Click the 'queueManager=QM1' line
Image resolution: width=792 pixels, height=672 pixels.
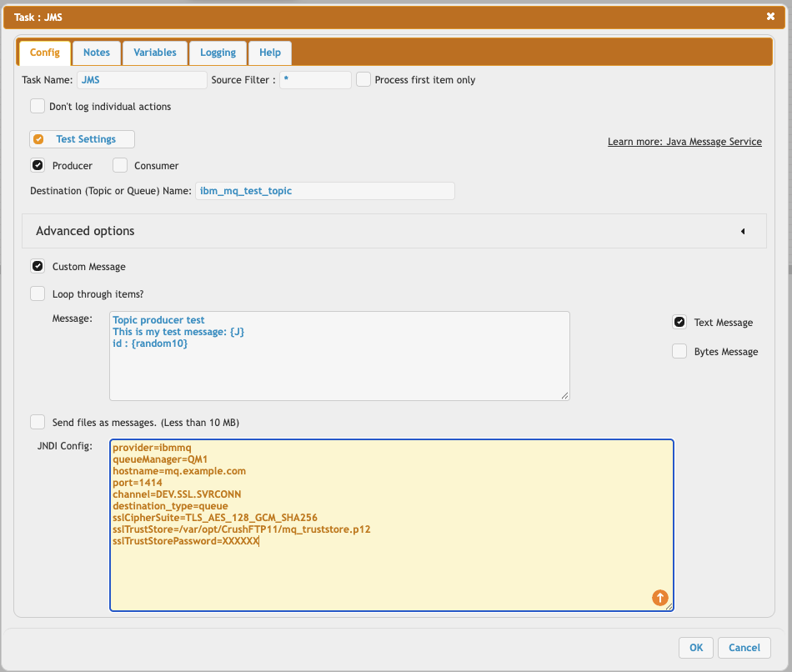coord(160,459)
